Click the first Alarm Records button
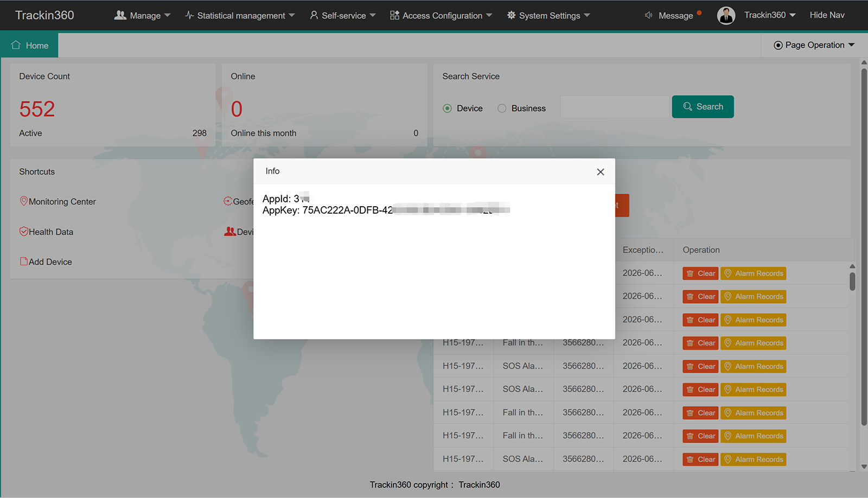Viewport: 868px width, 498px height. click(x=754, y=273)
